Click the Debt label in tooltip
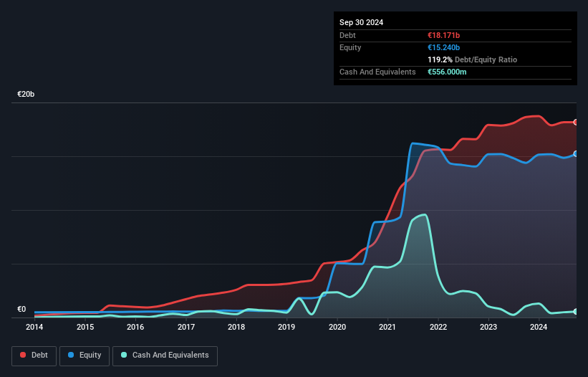The image size is (588, 377). (x=347, y=35)
